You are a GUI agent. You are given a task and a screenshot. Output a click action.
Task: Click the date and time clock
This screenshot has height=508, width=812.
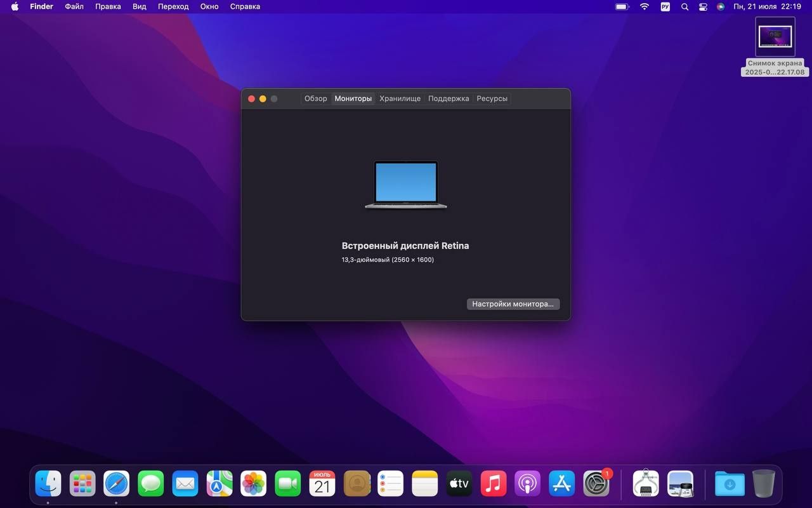tap(768, 6)
